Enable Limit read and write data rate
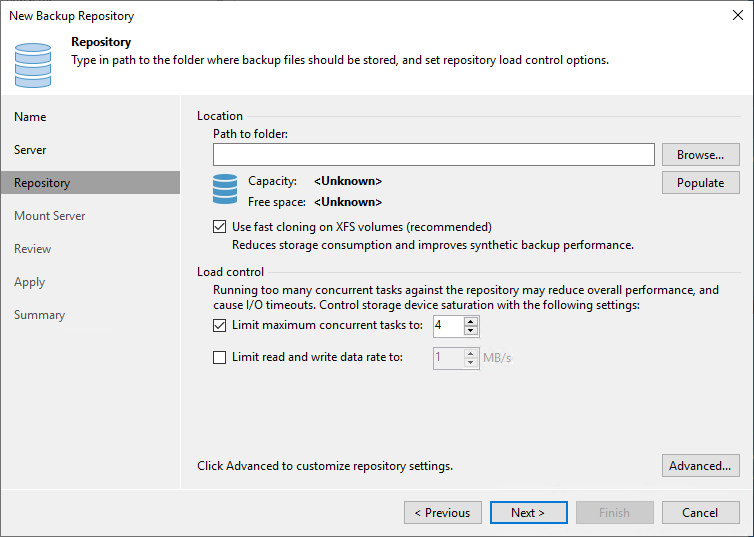 [220, 357]
